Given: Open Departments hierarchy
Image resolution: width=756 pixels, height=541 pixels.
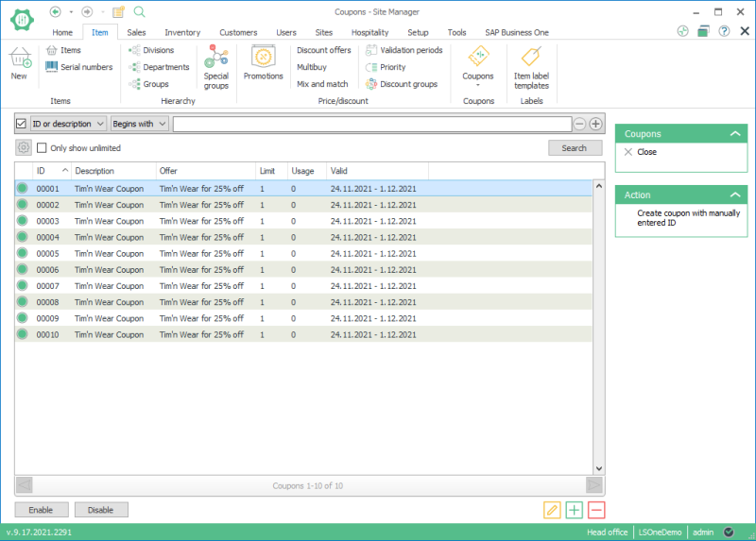Looking at the screenshot, I should [x=159, y=67].
